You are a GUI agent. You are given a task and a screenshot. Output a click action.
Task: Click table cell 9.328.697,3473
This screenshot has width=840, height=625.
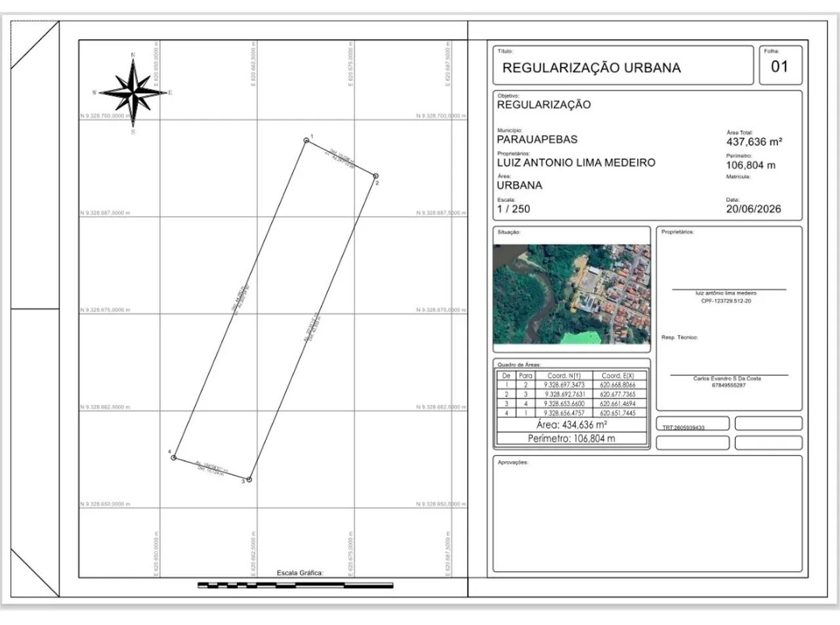point(564,385)
